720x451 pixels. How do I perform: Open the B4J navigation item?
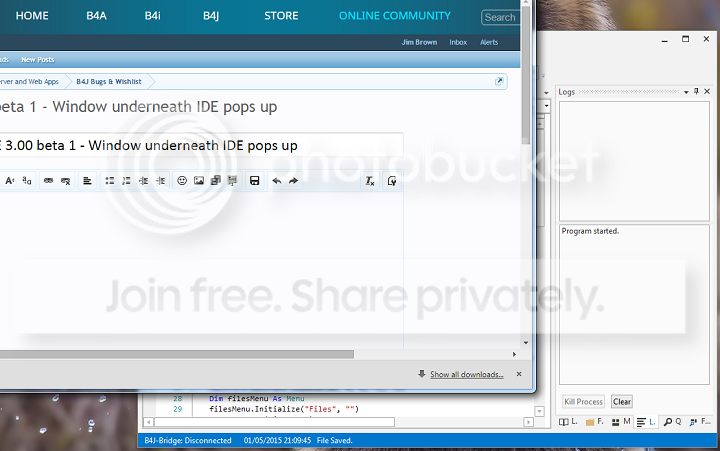pyautogui.click(x=211, y=16)
